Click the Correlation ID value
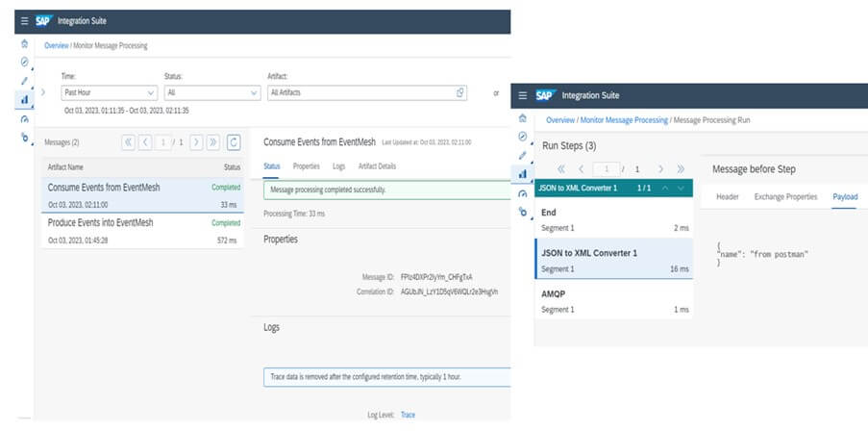Screen dimensions: 868x431 pyautogui.click(x=450, y=291)
